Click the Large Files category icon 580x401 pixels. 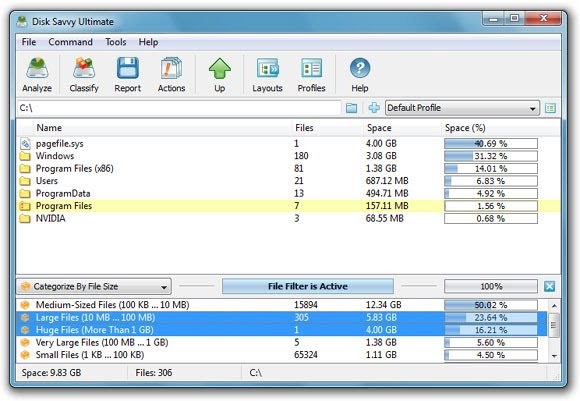[x=25, y=317]
